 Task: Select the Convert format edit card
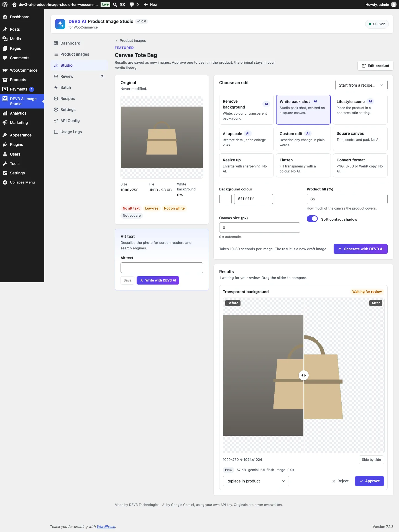[360, 165]
